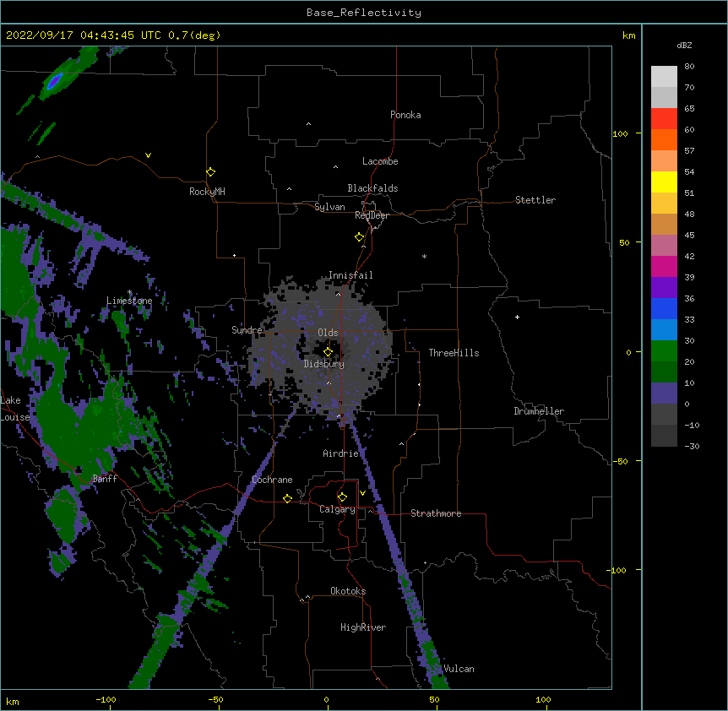Click the Ponoka city label
728x711 pixels.
tap(405, 115)
